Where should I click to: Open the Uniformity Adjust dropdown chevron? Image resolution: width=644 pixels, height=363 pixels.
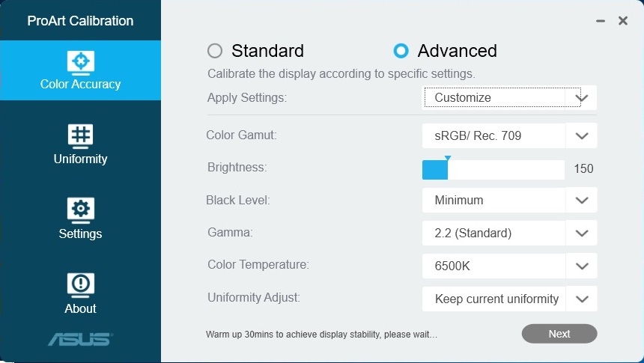582,299
